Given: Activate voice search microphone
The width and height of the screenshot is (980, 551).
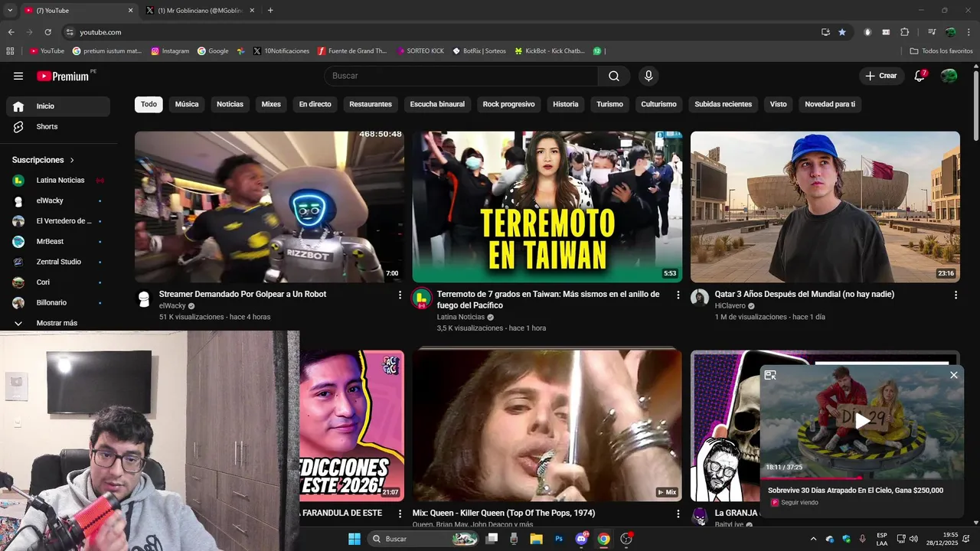Looking at the screenshot, I should pyautogui.click(x=648, y=76).
